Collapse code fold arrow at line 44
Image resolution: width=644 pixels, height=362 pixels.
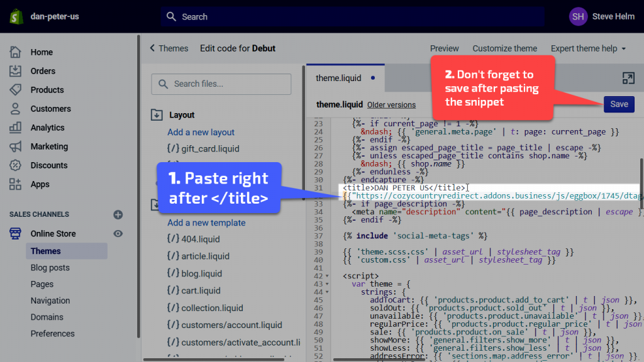(x=327, y=292)
